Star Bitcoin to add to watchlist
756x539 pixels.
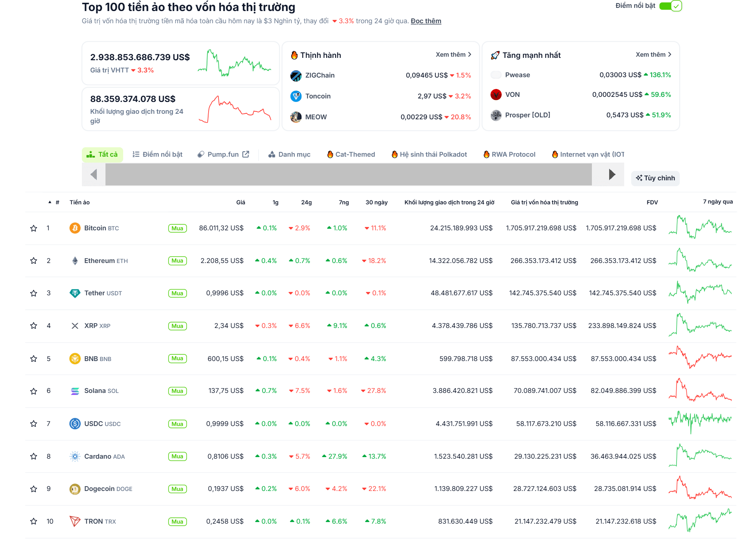click(x=34, y=228)
